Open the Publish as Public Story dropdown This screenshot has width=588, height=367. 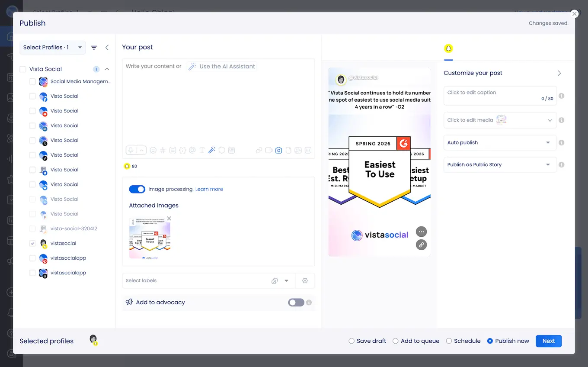[499, 164]
